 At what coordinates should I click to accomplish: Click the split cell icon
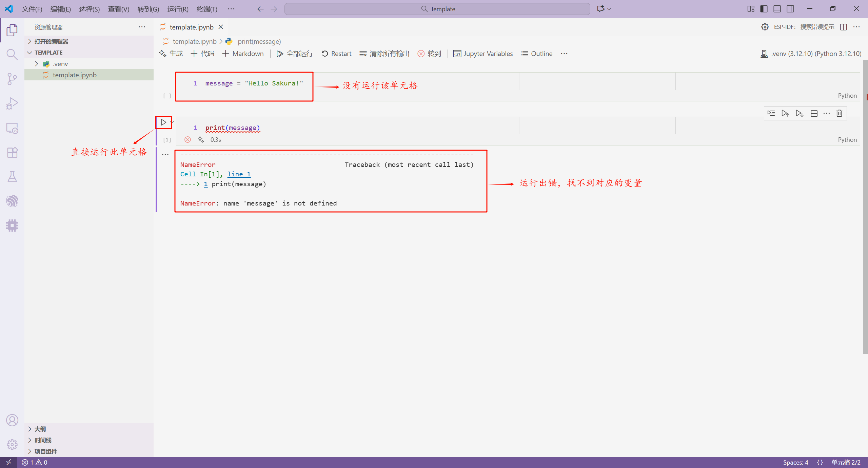pos(814,113)
